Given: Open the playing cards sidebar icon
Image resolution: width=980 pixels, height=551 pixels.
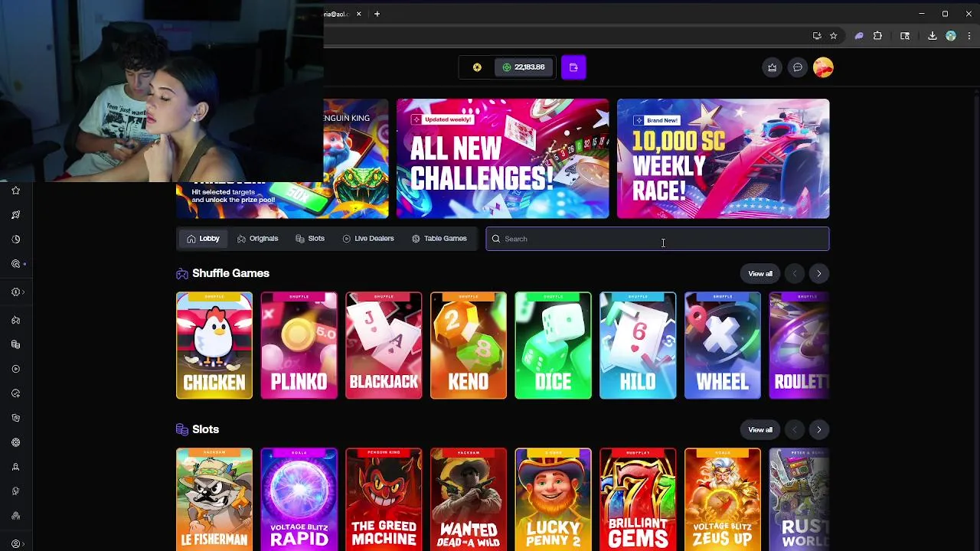Looking at the screenshot, I should (x=15, y=418).
